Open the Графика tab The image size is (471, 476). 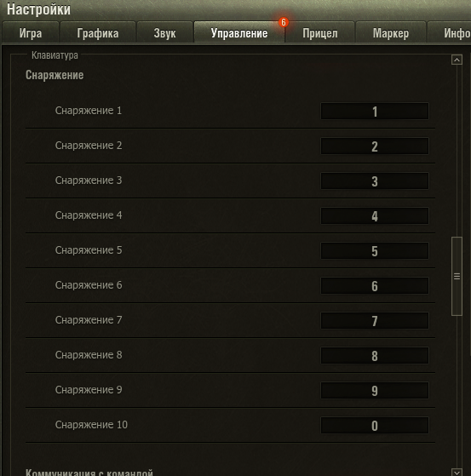tap(98, 33)
